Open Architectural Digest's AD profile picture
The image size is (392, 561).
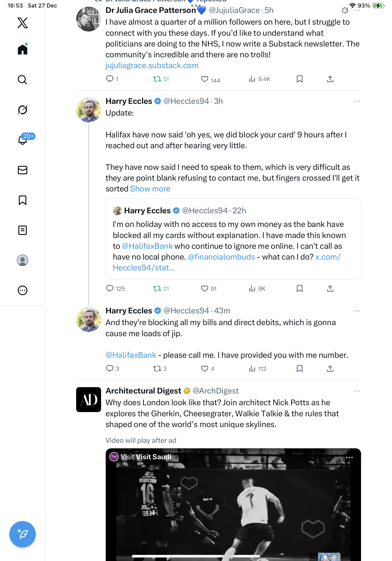point(88,400)
